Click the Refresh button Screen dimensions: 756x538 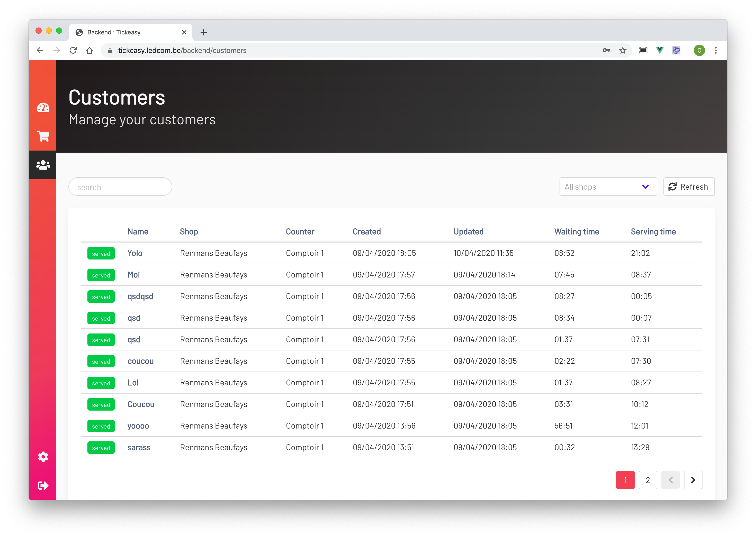click(x=689, y=187)
